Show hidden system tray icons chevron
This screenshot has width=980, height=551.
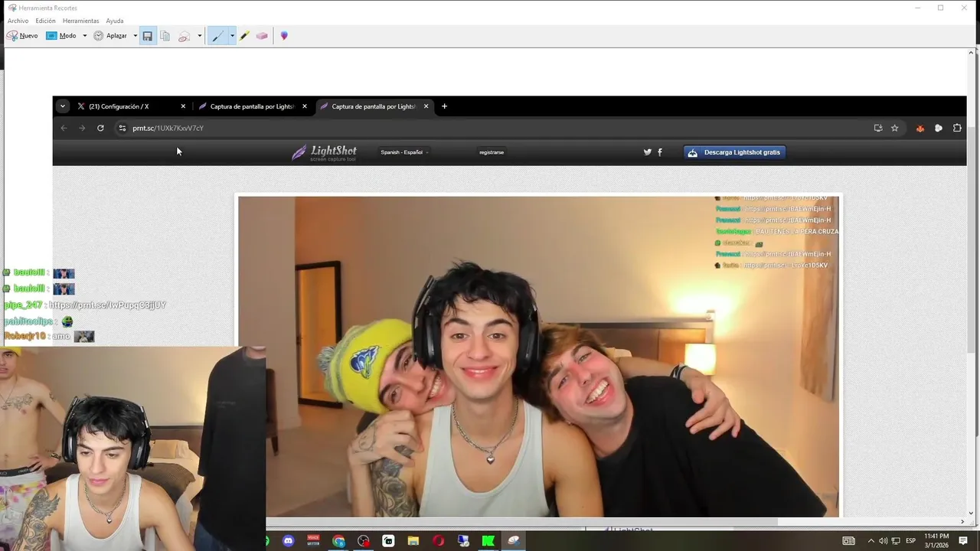point(873,541)
